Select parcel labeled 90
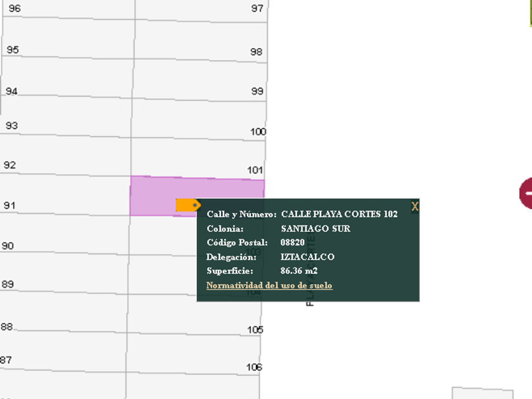Image resolution: width=532 pixels, height=399 pixels. 64,234
